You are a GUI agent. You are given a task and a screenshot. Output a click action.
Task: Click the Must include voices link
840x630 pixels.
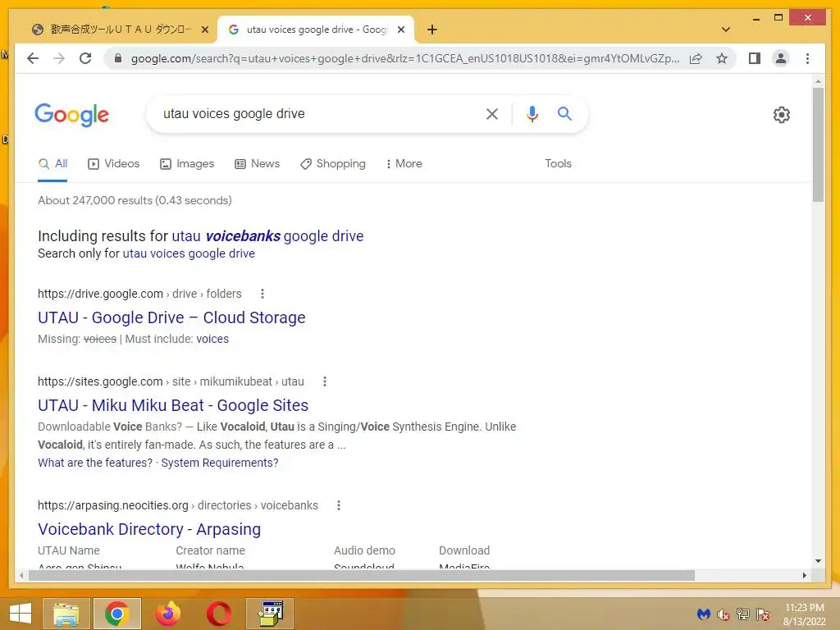click(212, 339)
